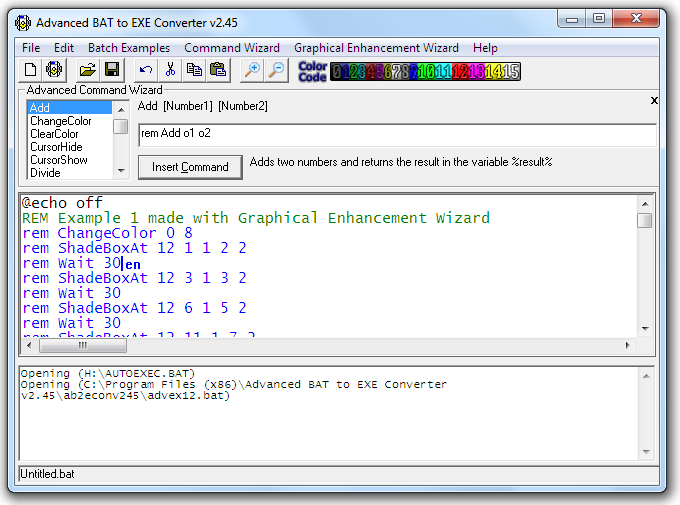Click the Save floppy disk icon

click(x=112, y=70)
